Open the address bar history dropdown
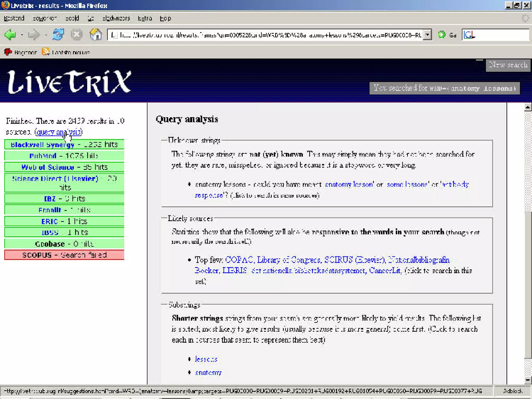This screenshot has height=399, width=532. (427, 35)
